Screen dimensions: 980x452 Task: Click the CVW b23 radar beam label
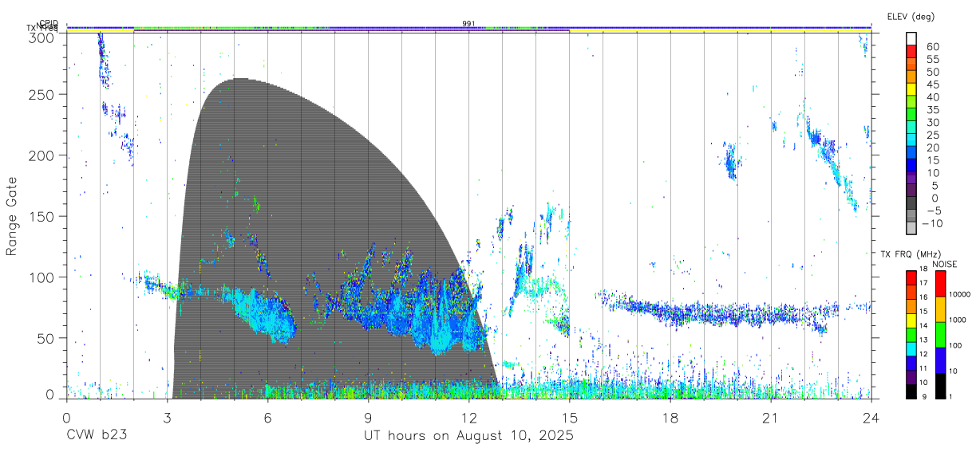pyautogui.click(x=96, y=436)
